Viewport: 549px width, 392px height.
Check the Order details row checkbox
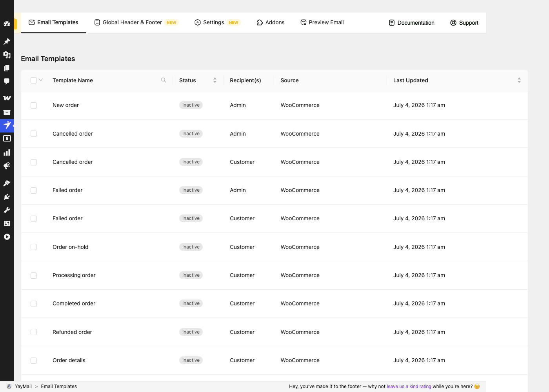[x=34, y=361]
